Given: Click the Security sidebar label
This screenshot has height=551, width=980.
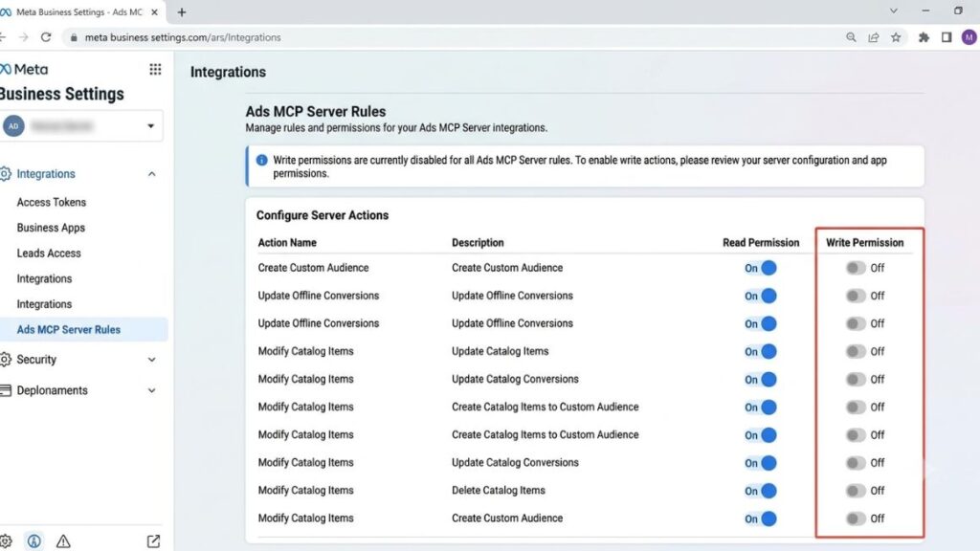Looking at the screenshot, I should (x=36, y=360).
